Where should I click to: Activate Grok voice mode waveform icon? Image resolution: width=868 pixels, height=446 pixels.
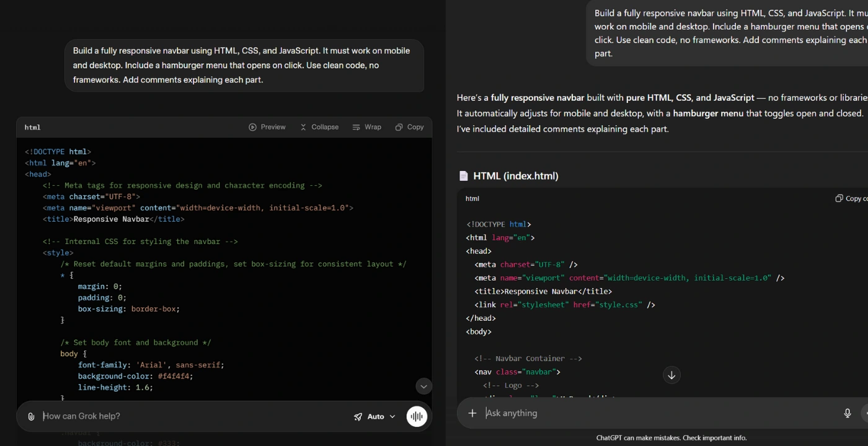[x=417, y=416]
